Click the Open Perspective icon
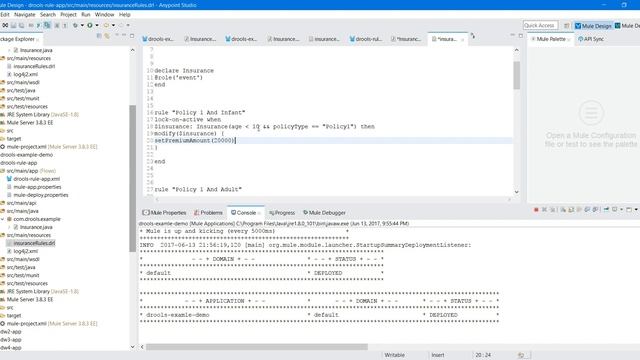The height and width of the screenshot is (360, 640). [567, 26]
